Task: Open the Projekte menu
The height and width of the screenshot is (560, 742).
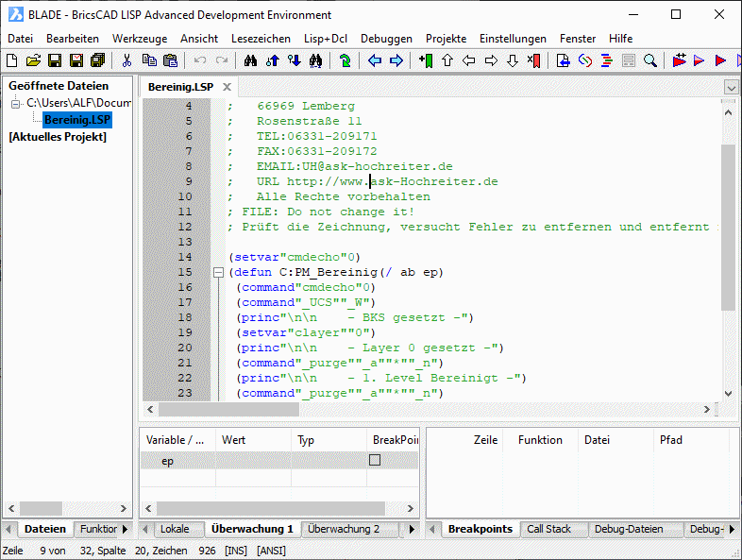Action: click(446, 39)
